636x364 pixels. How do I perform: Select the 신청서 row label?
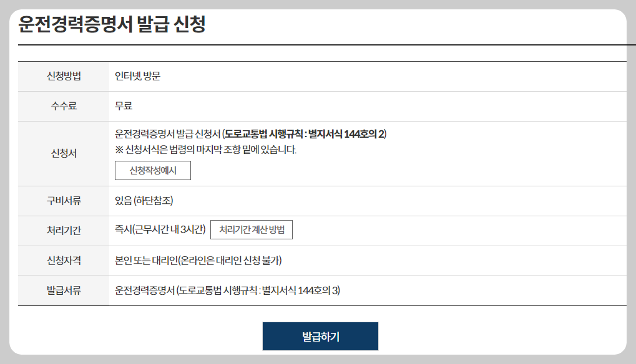(x=63, y=153)
